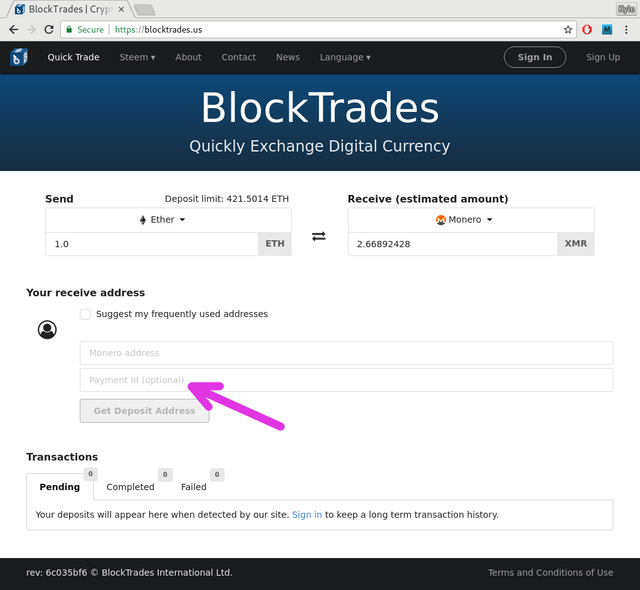The height and width of the screenshot is (590, 640).
Task: Open Terms and Conditions of Use
Action: point(551,572)
